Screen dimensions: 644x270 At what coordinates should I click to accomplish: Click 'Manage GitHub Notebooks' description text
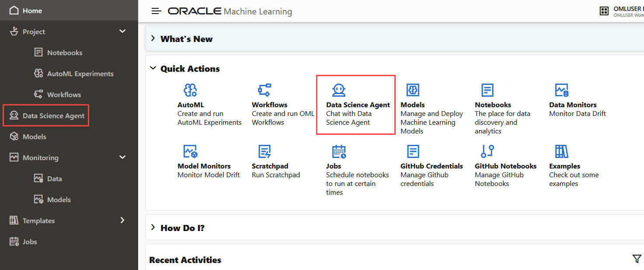click(499, 179)
